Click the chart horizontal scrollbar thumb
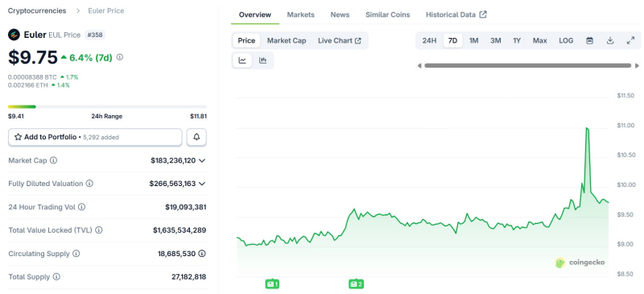This screenshot has height=294, width=644. (528, 65)
